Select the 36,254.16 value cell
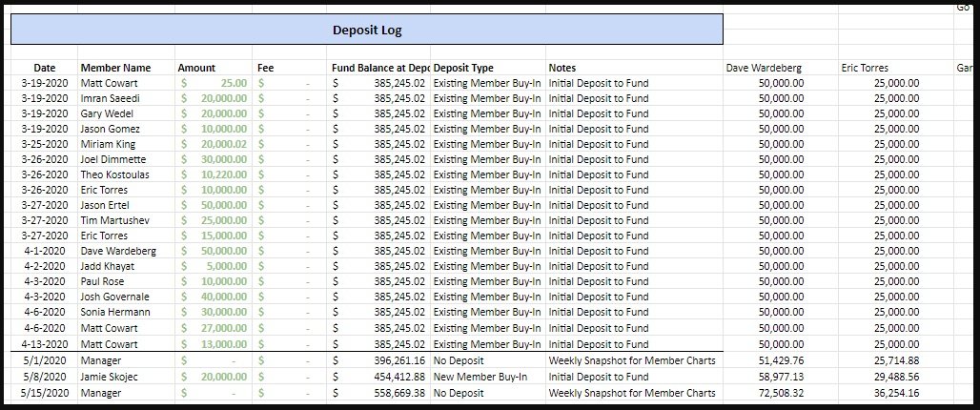The width and height of the screenshot is (980, 410). pyautogui.click(x=896, y=393)
